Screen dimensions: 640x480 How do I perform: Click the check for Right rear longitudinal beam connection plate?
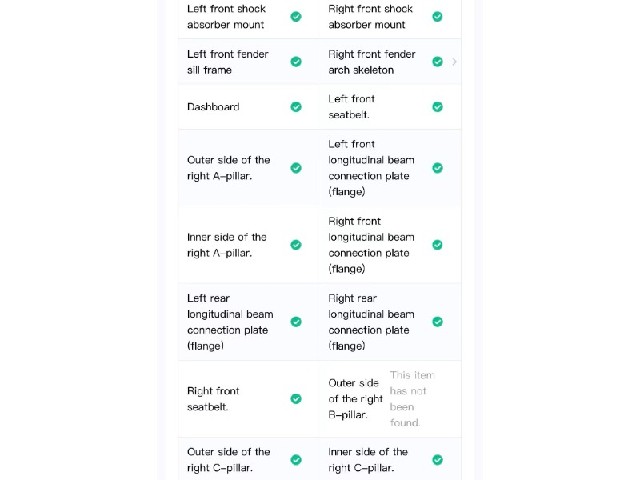coord(437,322)
